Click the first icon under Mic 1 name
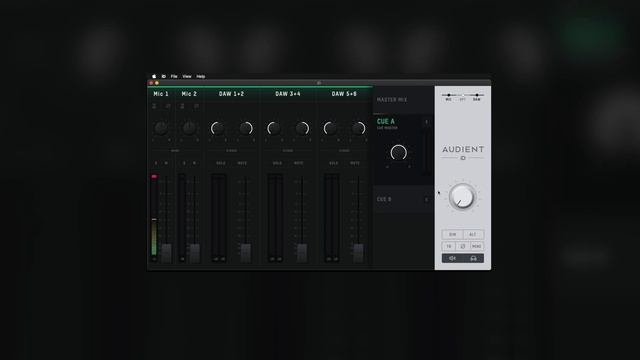Viewport: 640px width, 360px height. (154, 106)
